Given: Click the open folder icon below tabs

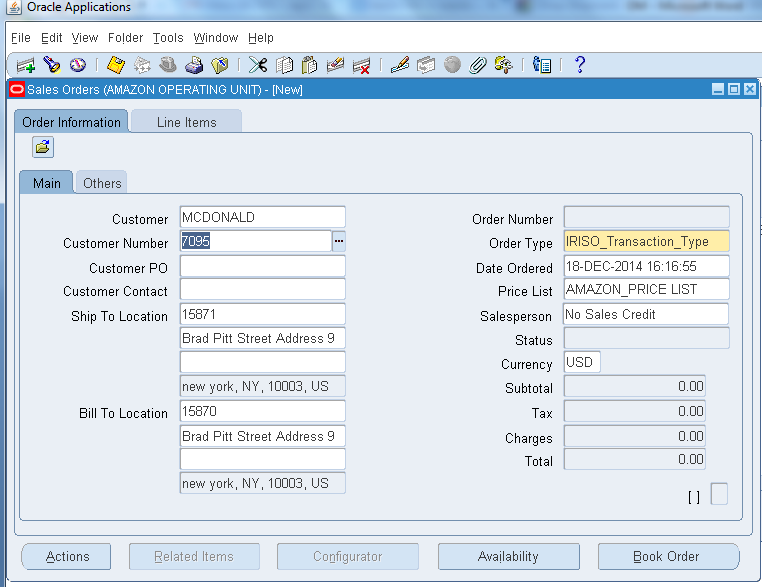Looking at the screenshot, I should [x=43, y=147].
